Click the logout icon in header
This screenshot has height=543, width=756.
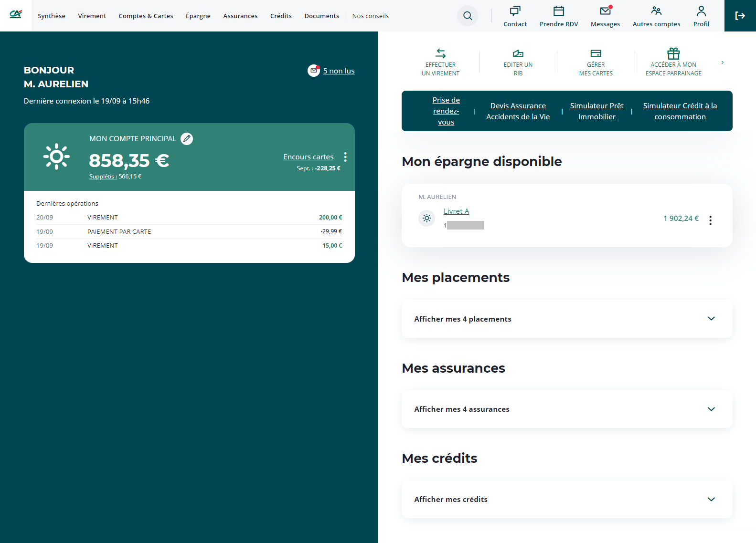tap(740, 16)
